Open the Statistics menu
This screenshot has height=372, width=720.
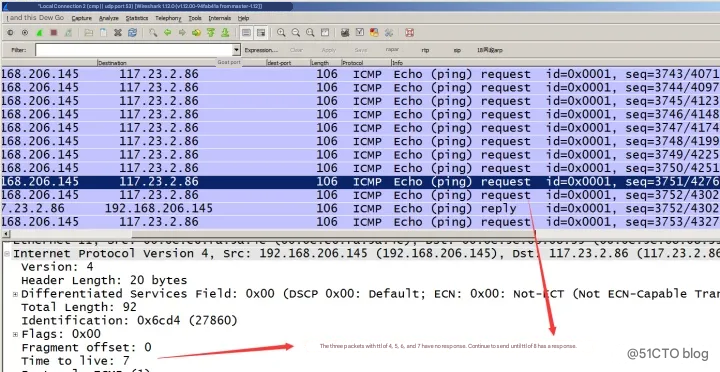point(137,18)
